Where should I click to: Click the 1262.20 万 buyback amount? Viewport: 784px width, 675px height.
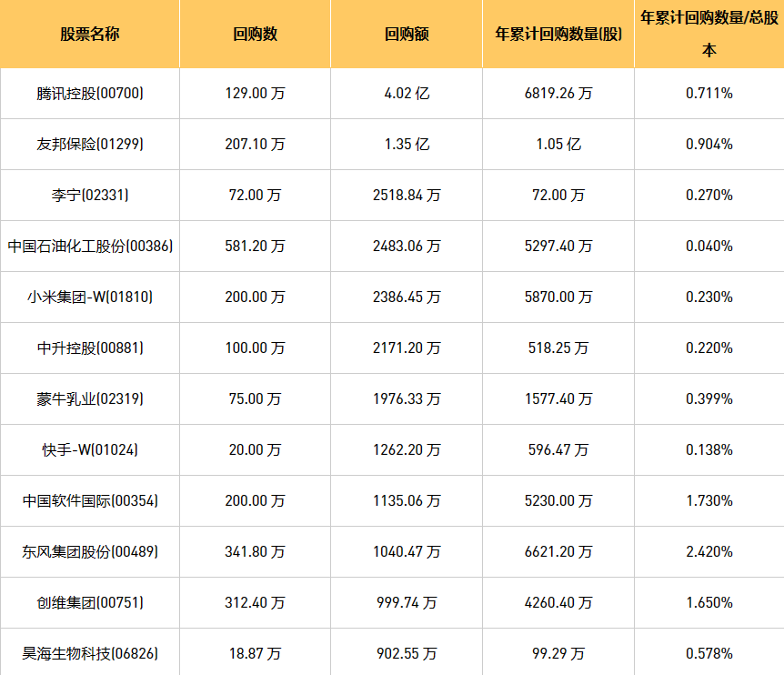[407, 450]
